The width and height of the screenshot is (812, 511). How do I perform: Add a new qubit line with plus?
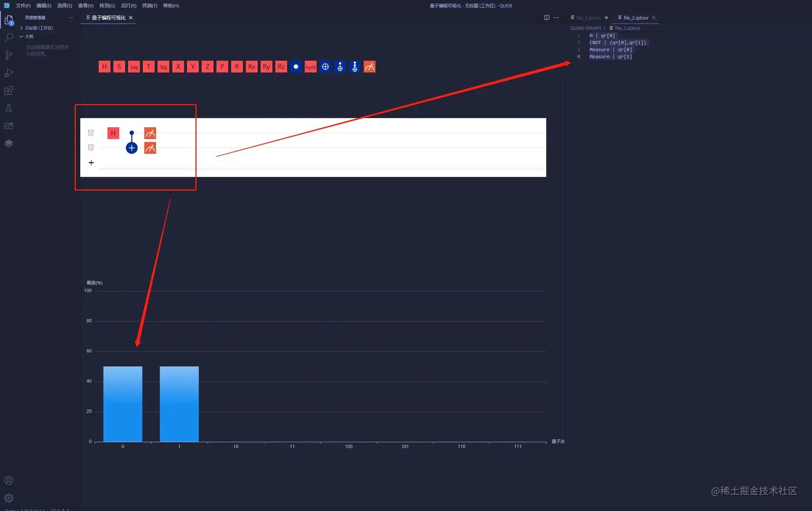click(x=91, y=163)
